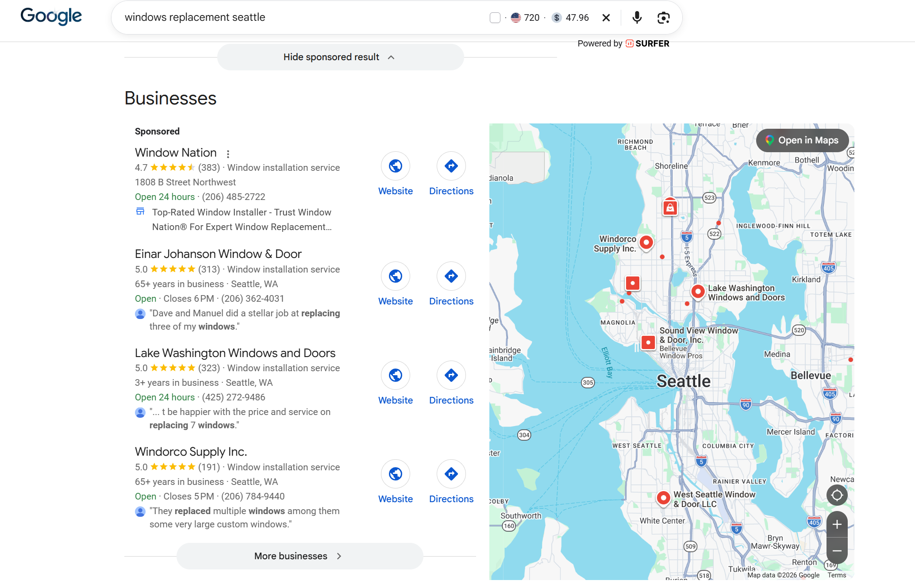Center map on my location

[x=837, y=495]
